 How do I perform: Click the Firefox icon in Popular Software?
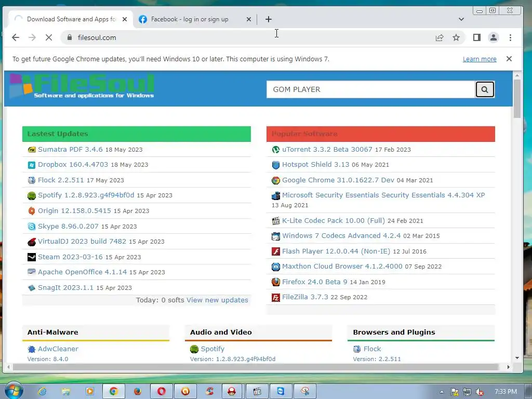[276, 282]
